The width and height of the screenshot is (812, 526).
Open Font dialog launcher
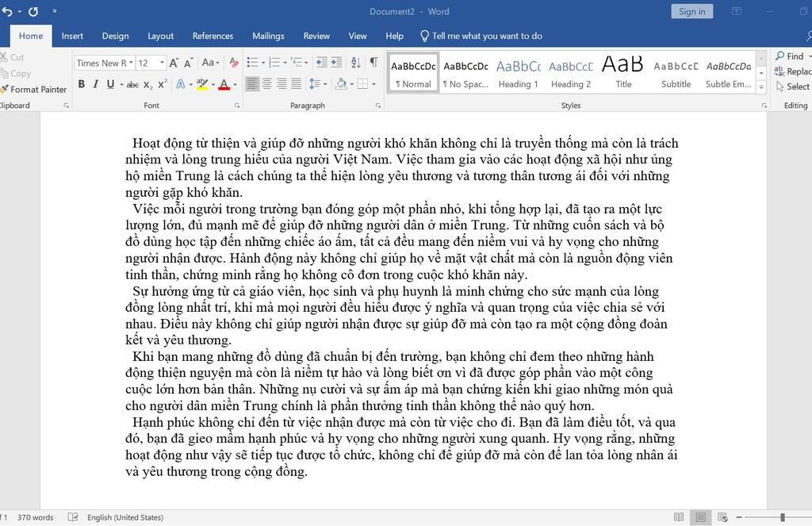point(236,106)
